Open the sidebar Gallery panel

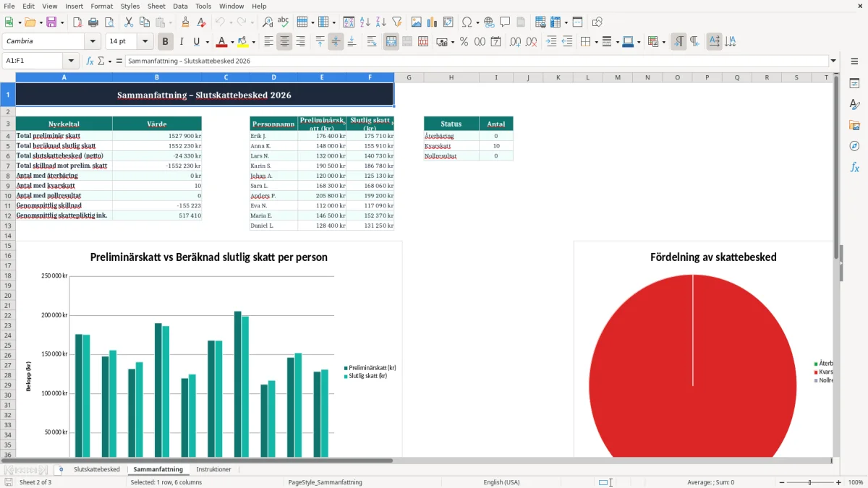854,125
